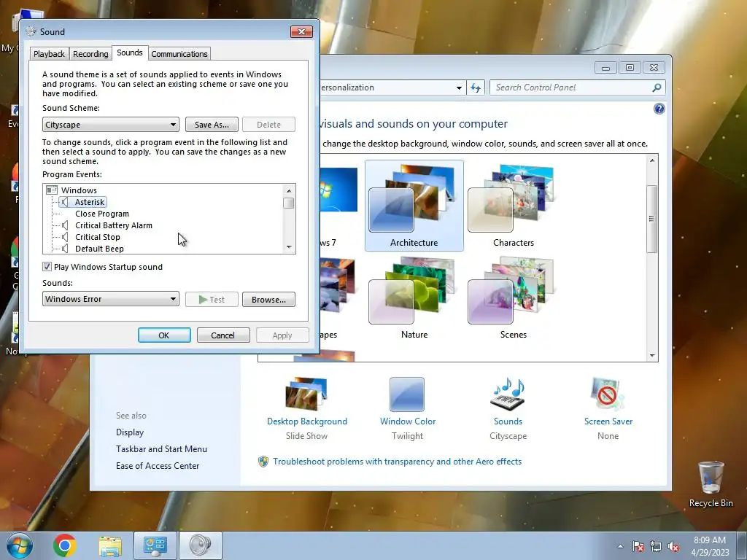Launch Google Chrome from the taskbar
This screenshot has width=747, height=560.
pyautogui.click(x=65, y=545)
